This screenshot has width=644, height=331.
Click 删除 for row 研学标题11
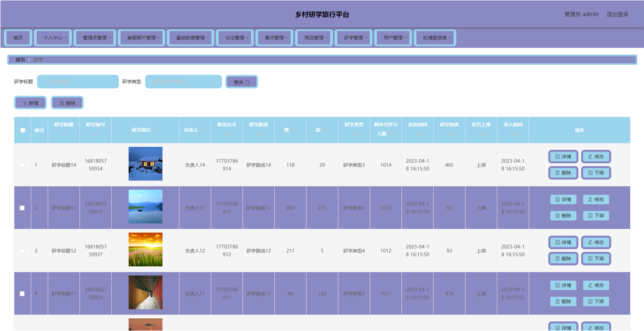tap(563, 301)
